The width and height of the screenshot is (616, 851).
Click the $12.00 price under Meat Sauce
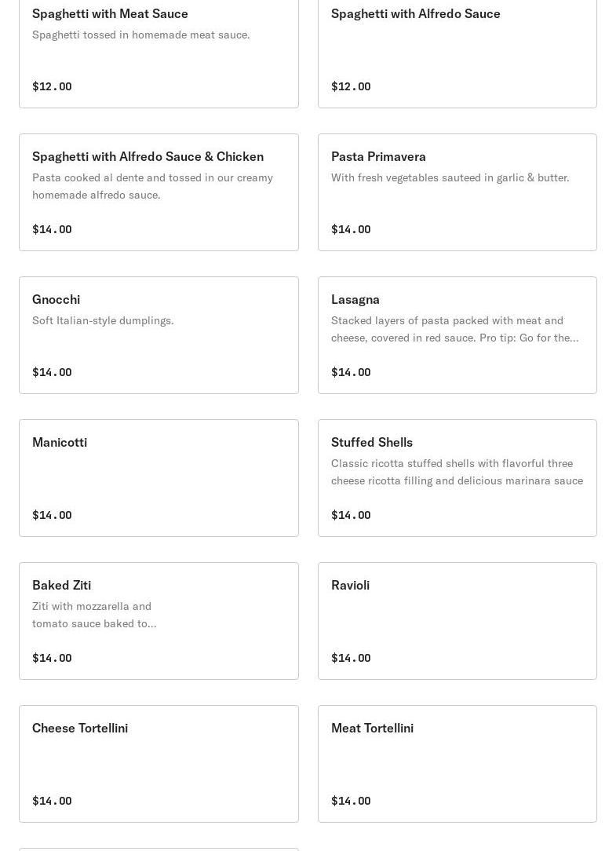tap(52, 86)
